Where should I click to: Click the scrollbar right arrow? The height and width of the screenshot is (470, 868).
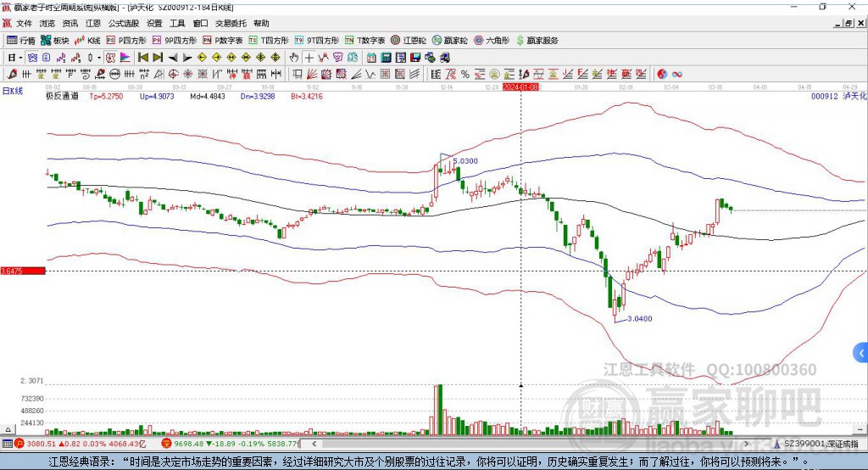coord(746,444)
